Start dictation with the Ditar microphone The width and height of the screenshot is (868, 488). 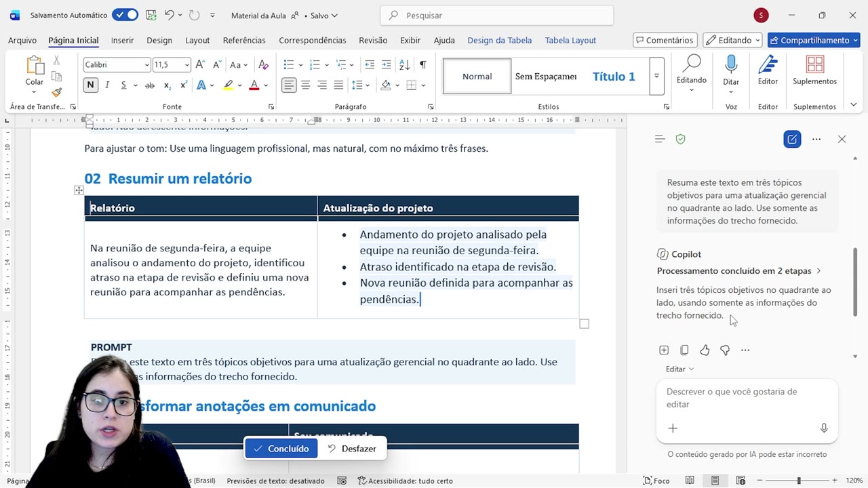[731, 71]
